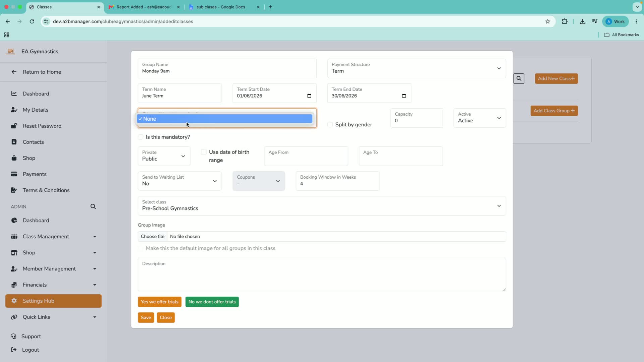The height and width of the screenshot is (362, 644).
Task: Open a new browser tab with plus
Action: pos(270,7)
